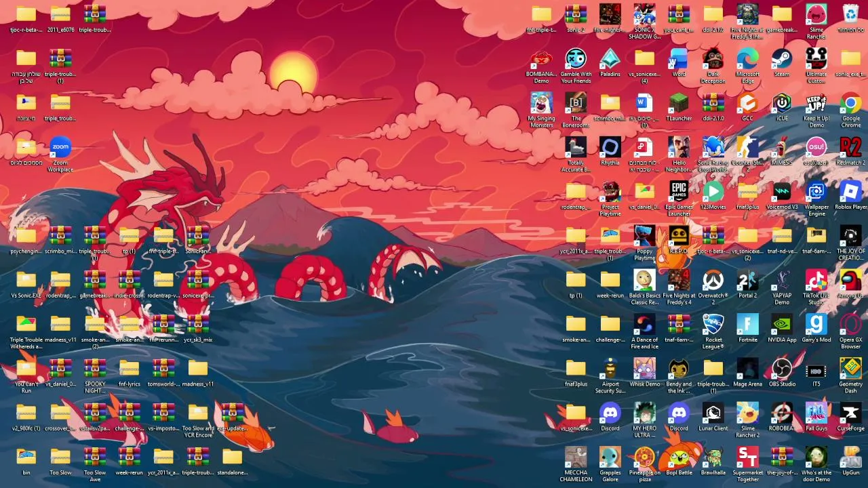Open the UpGun desktop icon

point(850,457)
